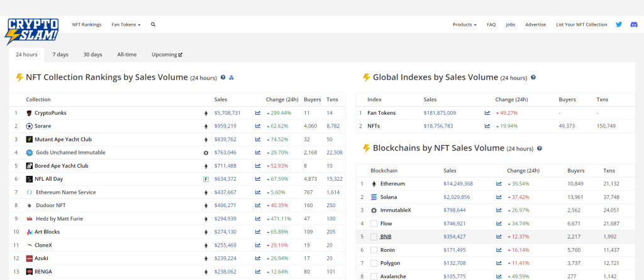The height and width of the screenshot is (280, 644).
Task: Open chart icon for NFTs index
Action: (487, 126)
